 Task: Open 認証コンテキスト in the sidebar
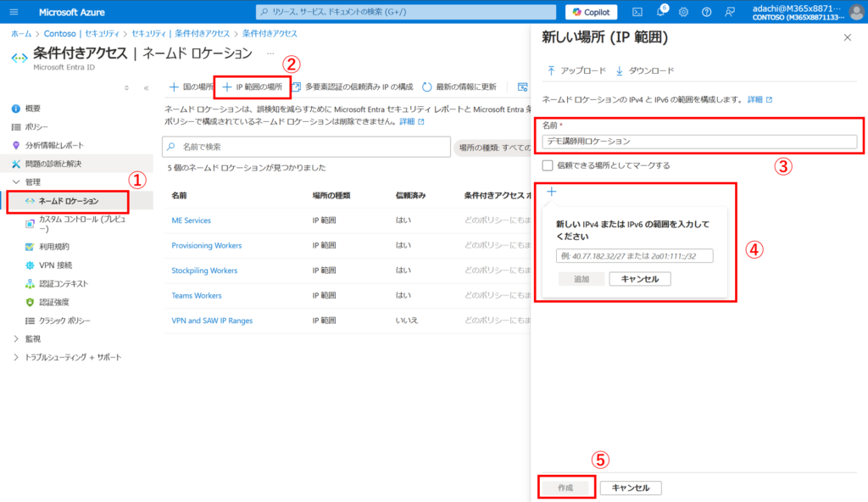(x=64, y=284)
